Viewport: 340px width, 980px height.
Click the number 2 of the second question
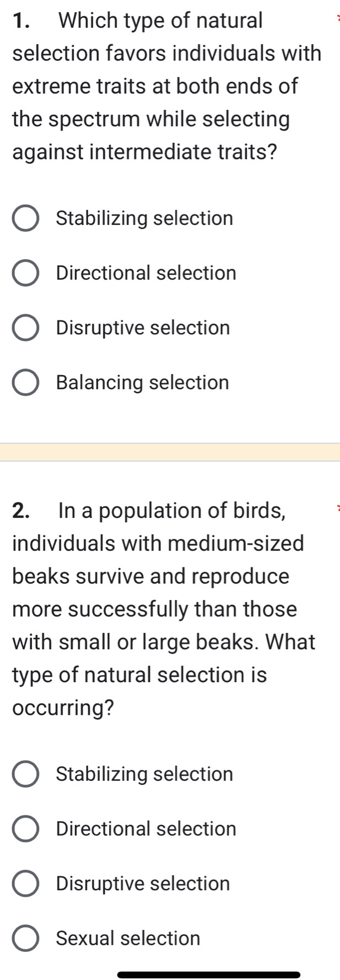(18, 510)
